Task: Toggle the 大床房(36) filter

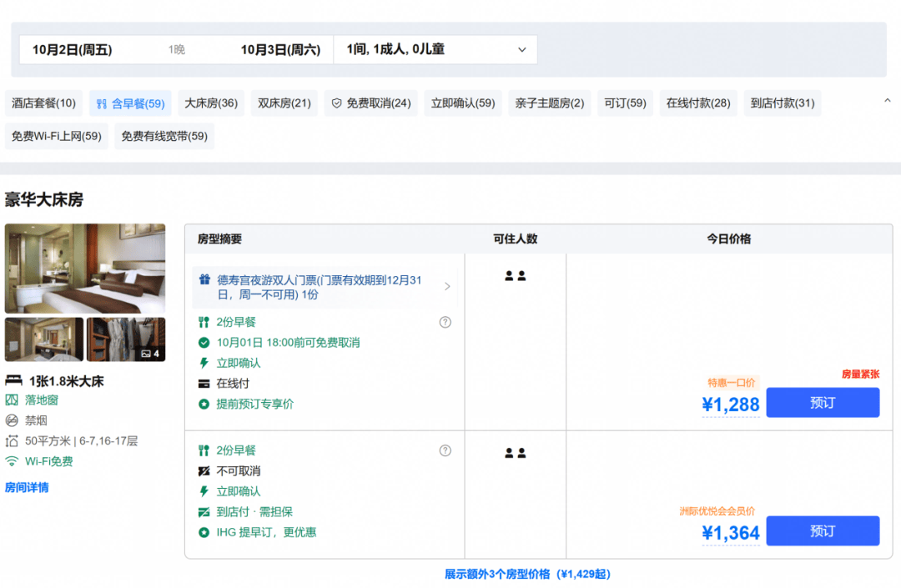Action: [x=211, y=103]
